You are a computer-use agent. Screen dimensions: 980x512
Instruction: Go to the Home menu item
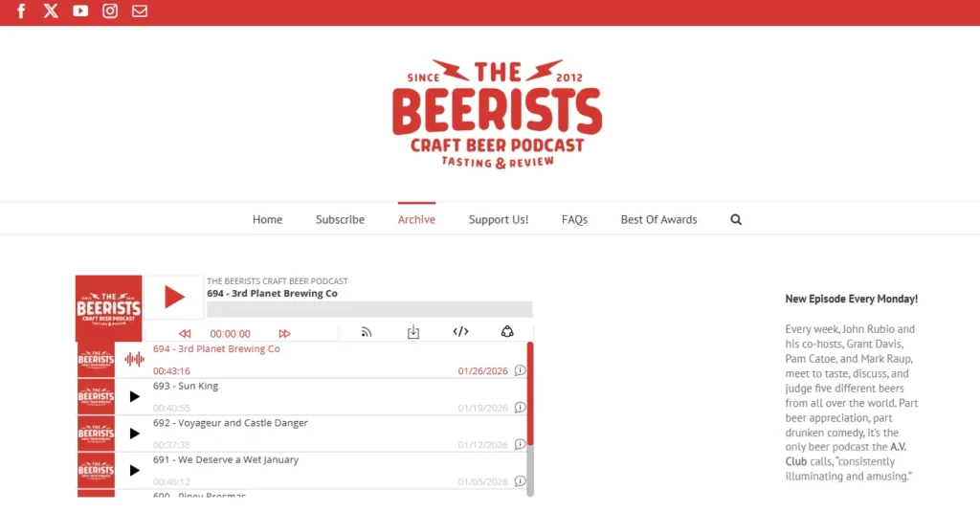(268, 219)
